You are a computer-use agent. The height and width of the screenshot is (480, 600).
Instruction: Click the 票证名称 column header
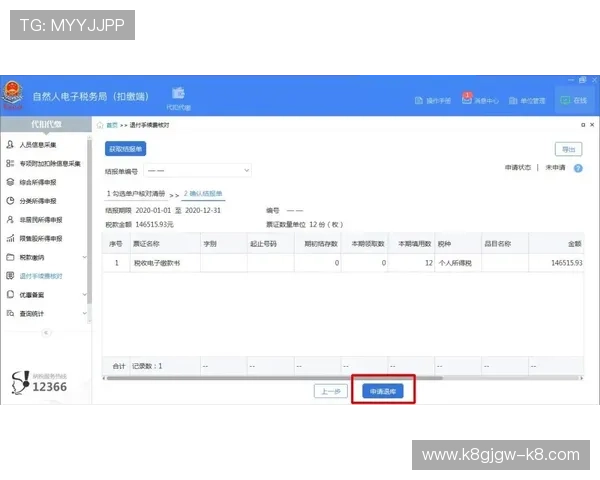coord(165,244)
